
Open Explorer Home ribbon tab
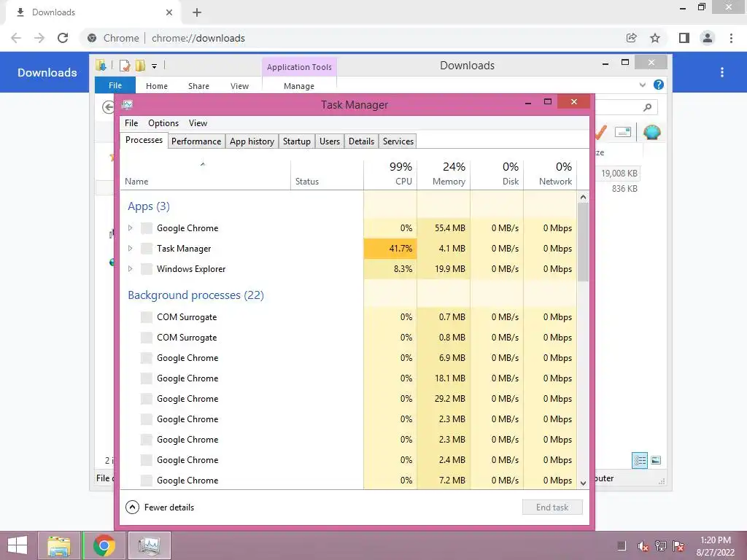[x=157, y=86]
